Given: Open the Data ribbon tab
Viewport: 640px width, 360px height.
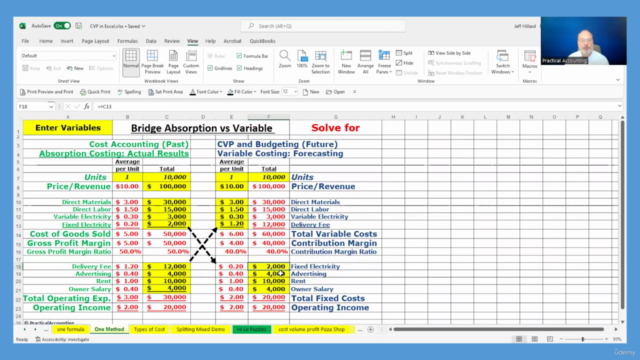Looking at the screenshot, I should tap(151, 41).
